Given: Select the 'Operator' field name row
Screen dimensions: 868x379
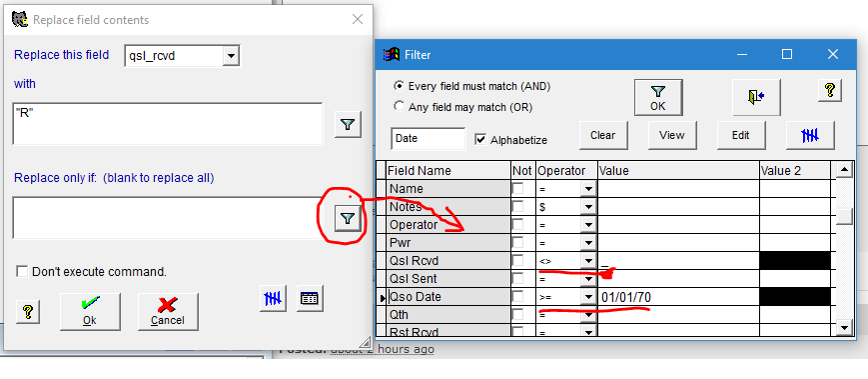Looking at the screenshot, I should [x=447, y=225].
